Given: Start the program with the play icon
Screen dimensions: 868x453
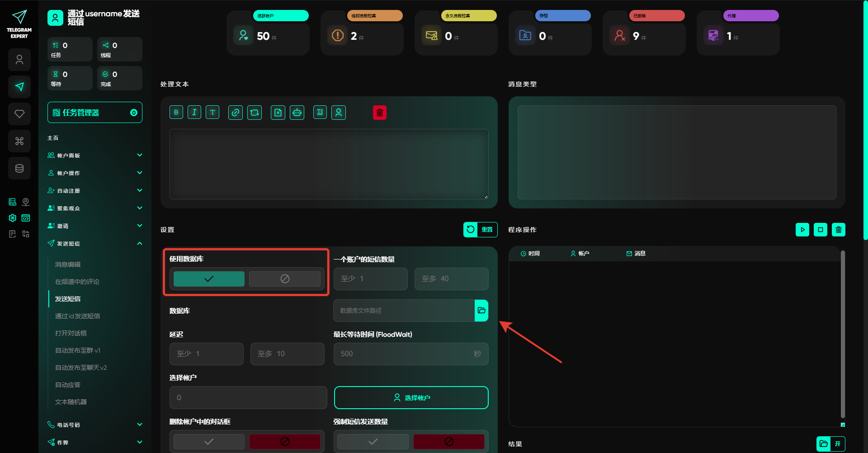Looking at the screenshot, I should point(802,230).
